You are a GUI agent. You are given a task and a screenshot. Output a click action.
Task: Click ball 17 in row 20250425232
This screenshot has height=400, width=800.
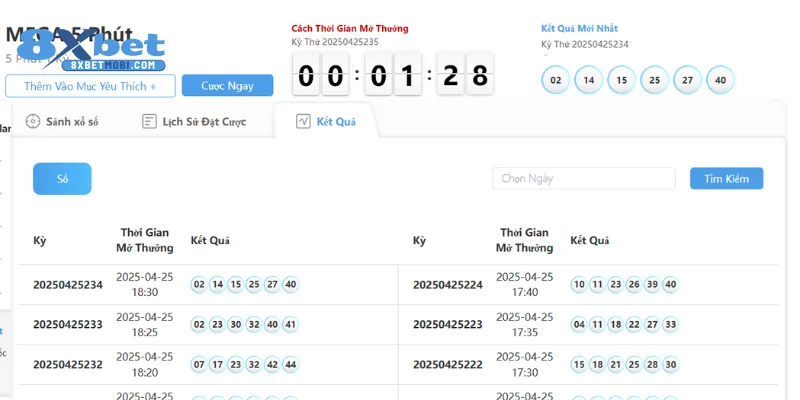[217, 365]
